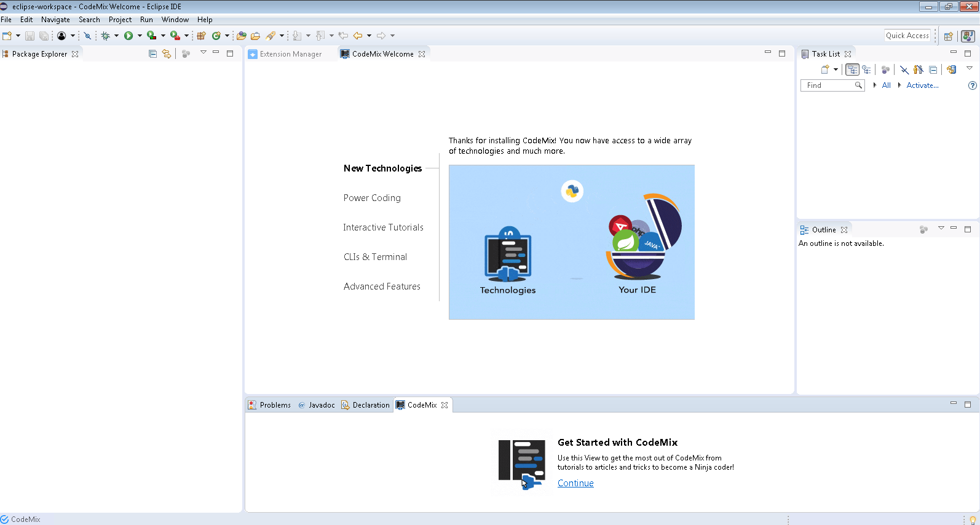Click Synchronize Changed in Task List toolbar
Viewport: 980px width, 525px height.
click(951, 69)
